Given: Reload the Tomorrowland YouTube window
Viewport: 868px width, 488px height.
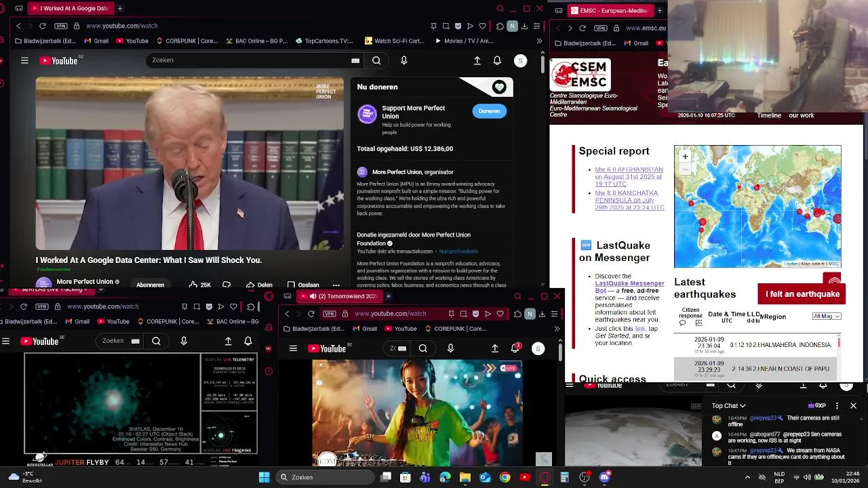Looking at the screenshot, I should pyautogui.click(x=311, y=314).
